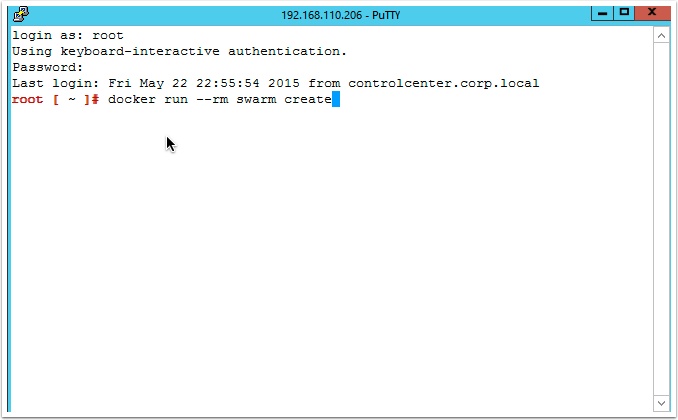The width and height of the screenshot is (678, 420).
Task: Click the 'docker run --rm swarm create' command
Action: 220,99
